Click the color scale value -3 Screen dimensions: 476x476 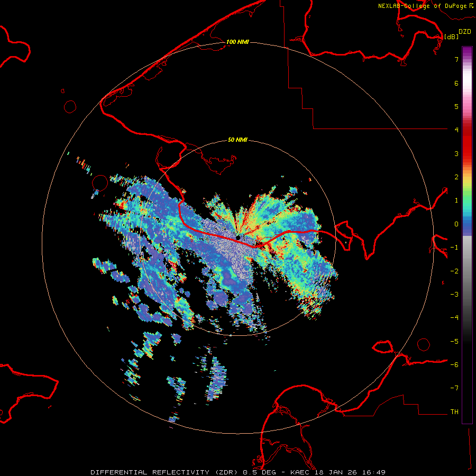[x=454, y=295]
